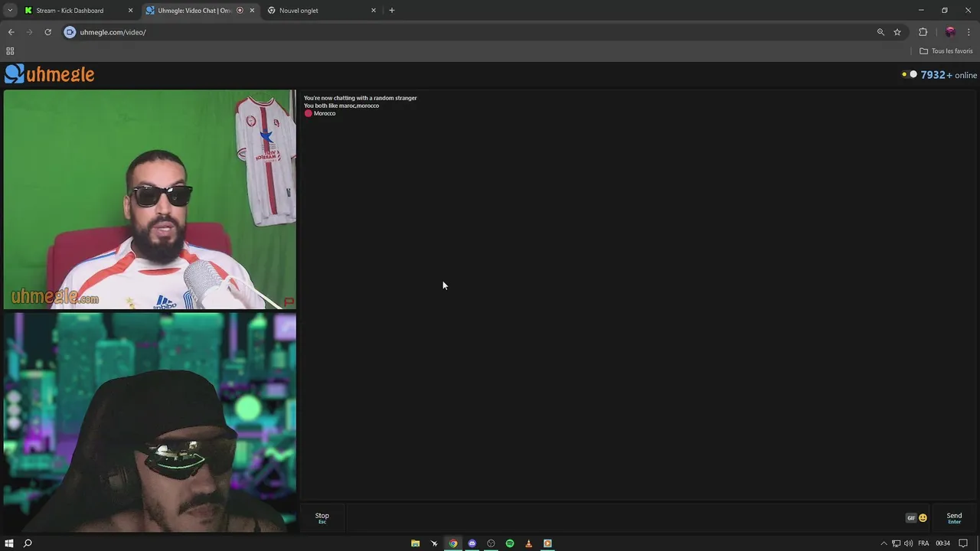Viewport: 980px width, 551px height.
Task: Open the emoji picker
Action: pos(923,518)
